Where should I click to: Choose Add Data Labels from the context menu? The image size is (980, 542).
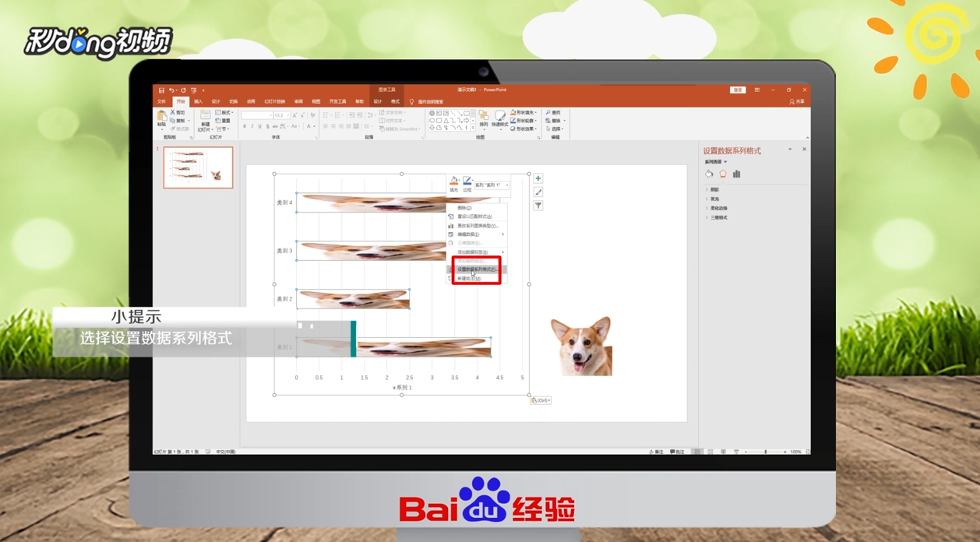(477, 252)
